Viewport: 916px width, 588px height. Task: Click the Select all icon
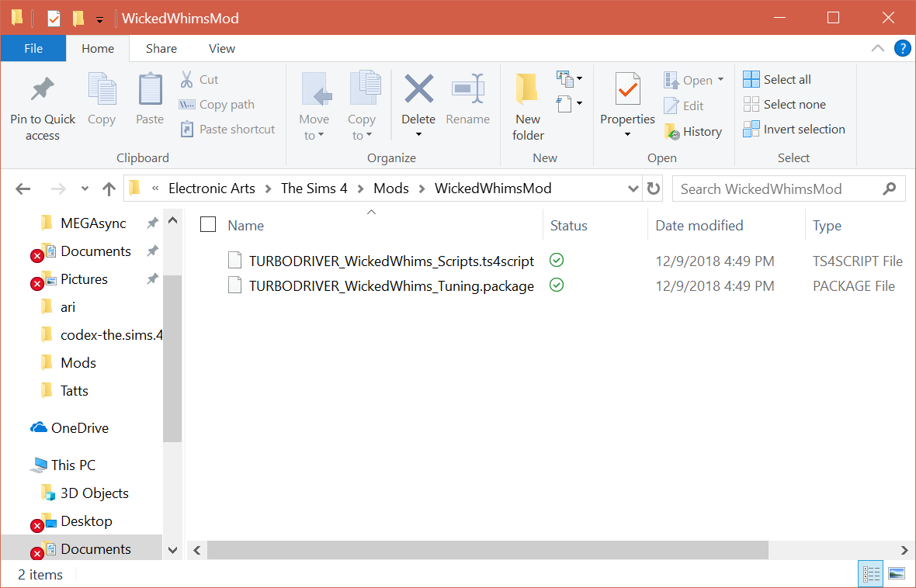click(x=751, y=80)
